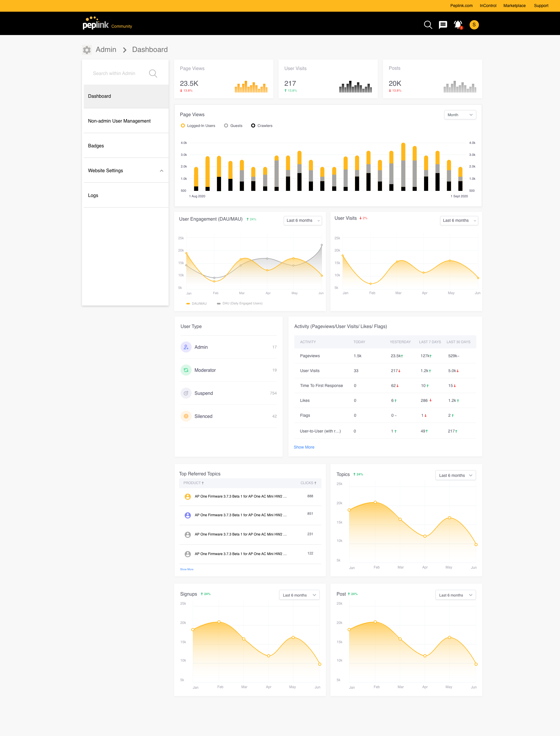This screenshot has width=560, height=736.
Task: Click the Moderator user type icon
Action: pyautogui.click(x=186, y=370)
